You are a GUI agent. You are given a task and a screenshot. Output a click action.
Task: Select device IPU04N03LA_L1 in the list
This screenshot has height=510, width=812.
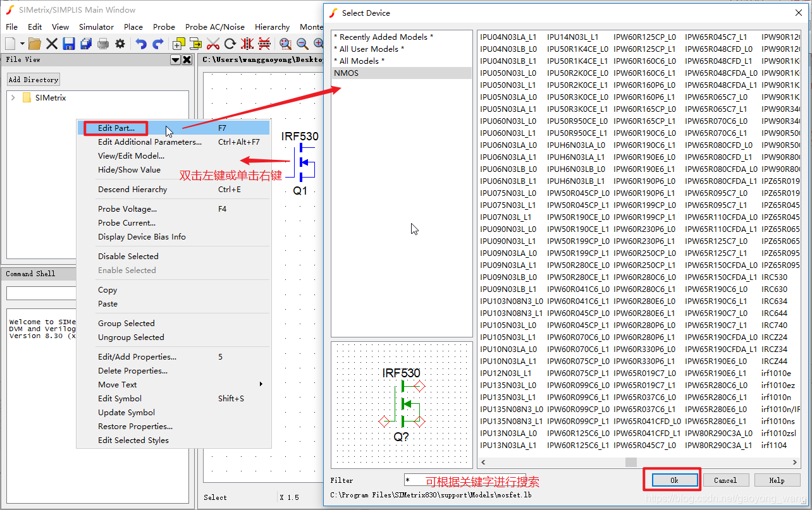pos(508,37)
